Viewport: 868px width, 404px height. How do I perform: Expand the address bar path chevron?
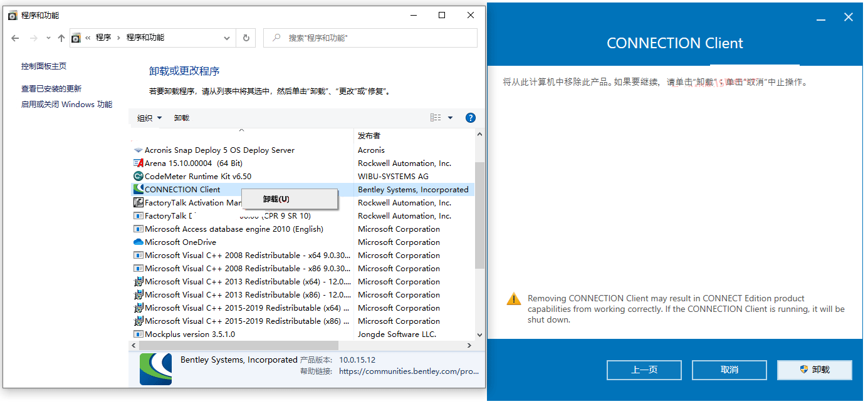227,38
